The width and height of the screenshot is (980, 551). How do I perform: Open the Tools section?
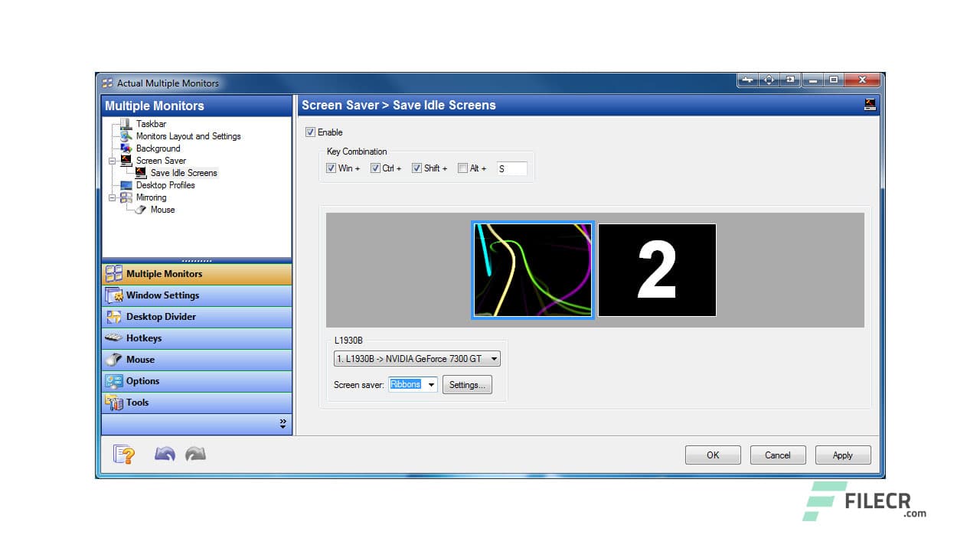pos(197,403)
